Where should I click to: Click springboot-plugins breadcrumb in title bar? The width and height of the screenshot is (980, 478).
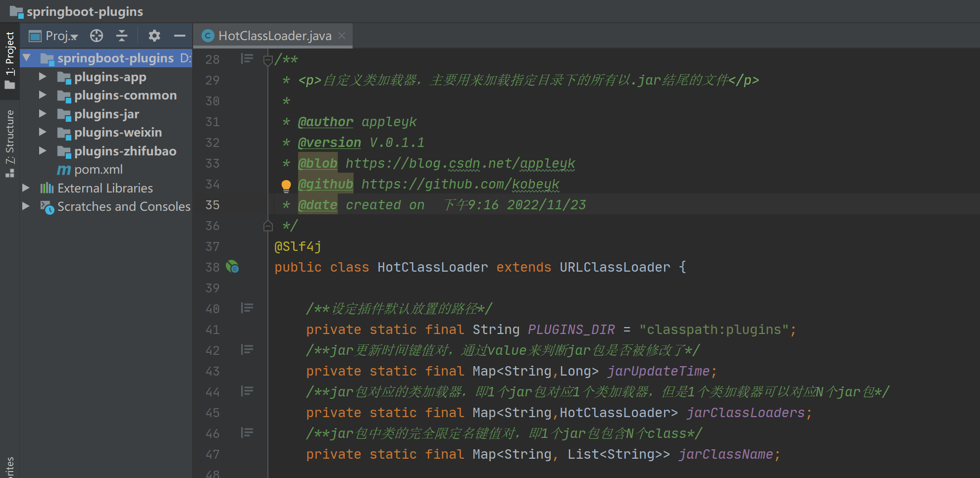84,11
